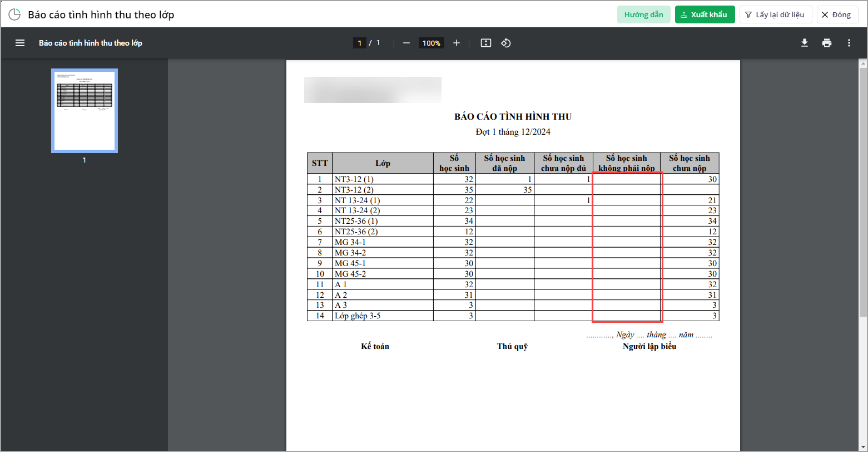The height and width of the screenshot is (452, 868).
Task: Open the PDF viewer more options menu
Action: point(849,43)
